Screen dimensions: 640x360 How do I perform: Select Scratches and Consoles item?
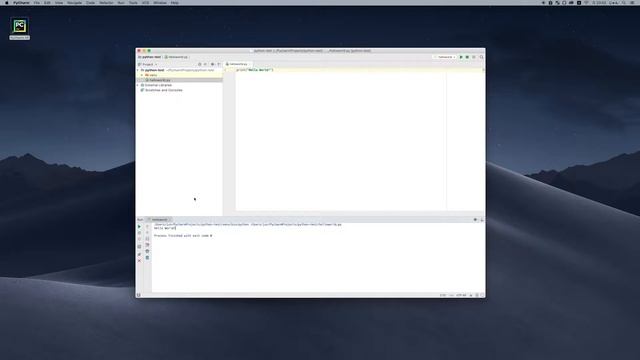(x=162, y=90)
